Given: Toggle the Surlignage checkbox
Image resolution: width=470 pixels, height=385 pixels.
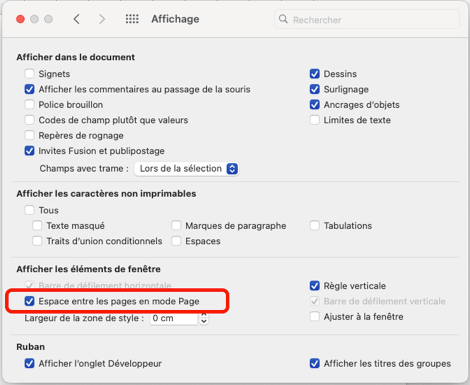Looking at the screenshot, I should tap(315, 89).
